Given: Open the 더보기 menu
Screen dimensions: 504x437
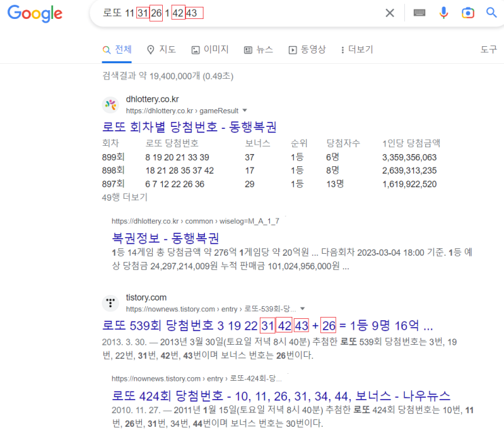Looking at the screenshot, I should click(x=357, y=50).
